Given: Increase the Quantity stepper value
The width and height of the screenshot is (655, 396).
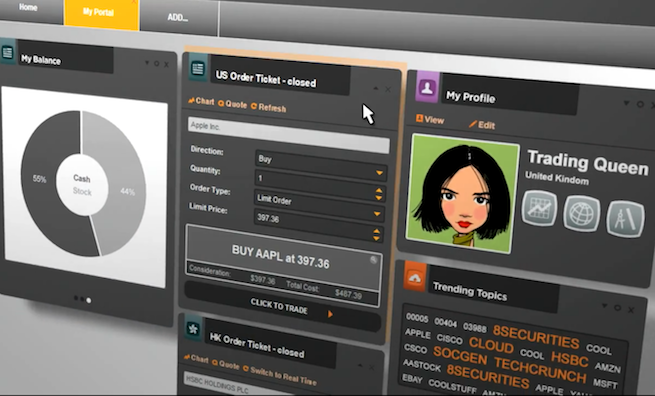Looking at the screenshot, I should 378,190.
